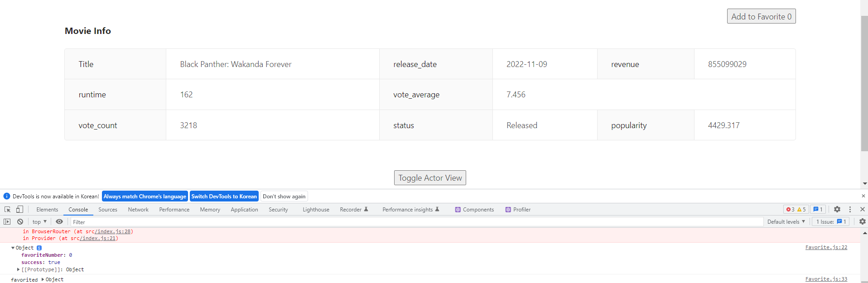Click the vote_count value 3218

pos(188,125)
